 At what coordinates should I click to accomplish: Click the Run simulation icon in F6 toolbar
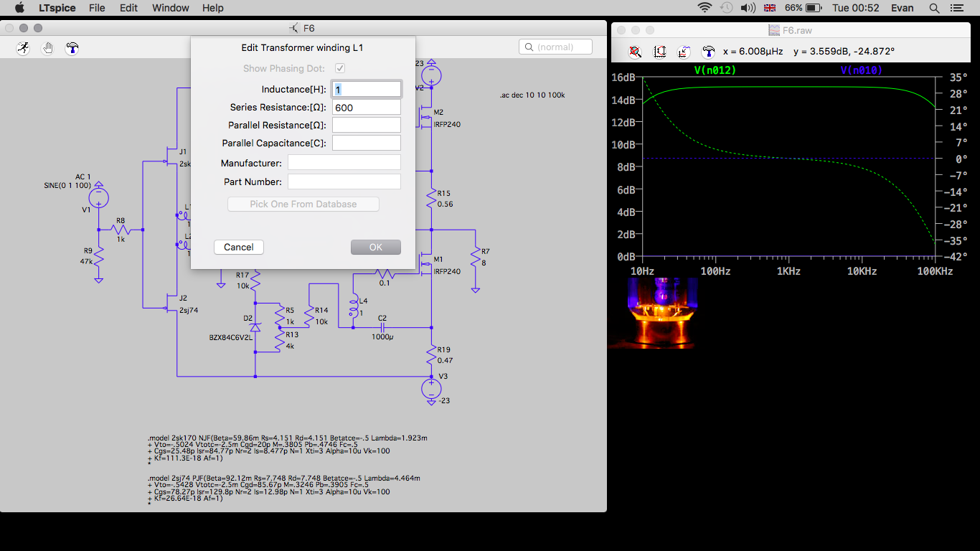pyautogui.click(x=24, y=48)
